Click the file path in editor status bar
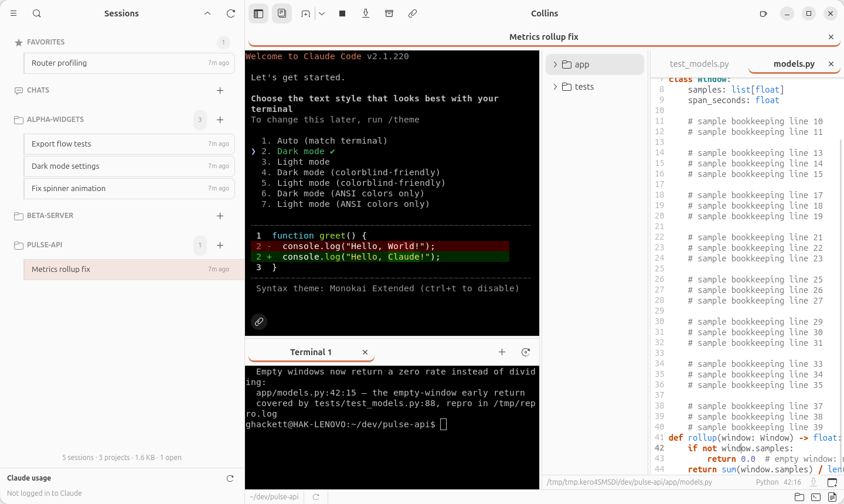Image resolution: width=844 pixels, height=504 pixels. (x=629, y=482)
